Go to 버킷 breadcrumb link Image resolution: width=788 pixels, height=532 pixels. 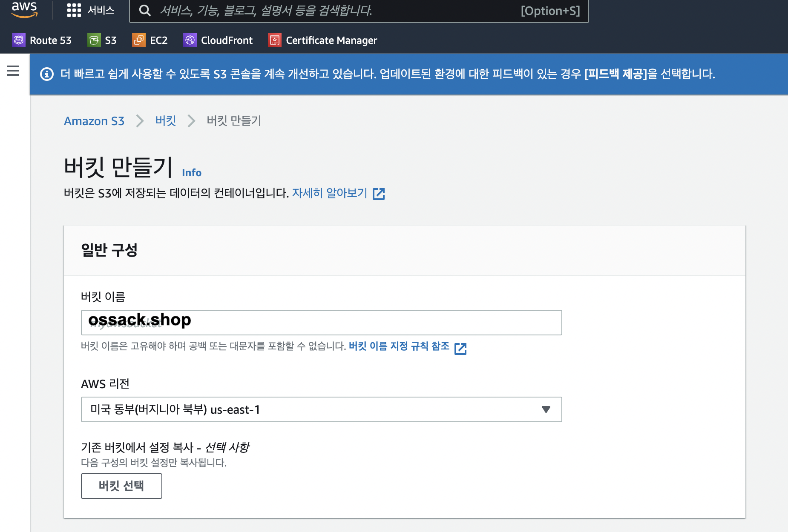coord(166,121)
